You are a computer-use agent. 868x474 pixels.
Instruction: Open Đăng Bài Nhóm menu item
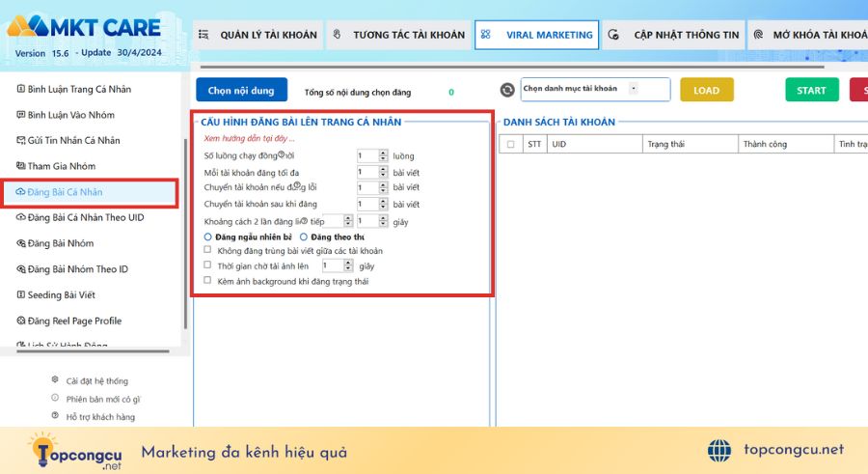coord(61,243)
